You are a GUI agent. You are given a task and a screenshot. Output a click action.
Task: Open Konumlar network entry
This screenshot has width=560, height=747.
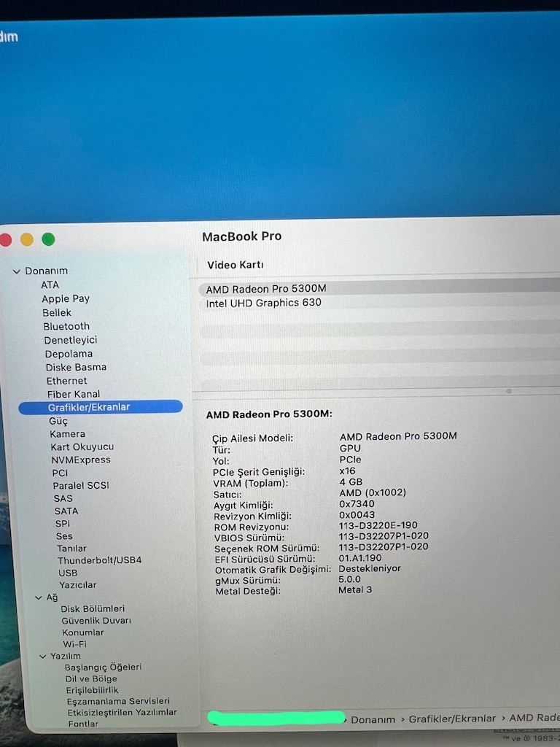point(83,632)
